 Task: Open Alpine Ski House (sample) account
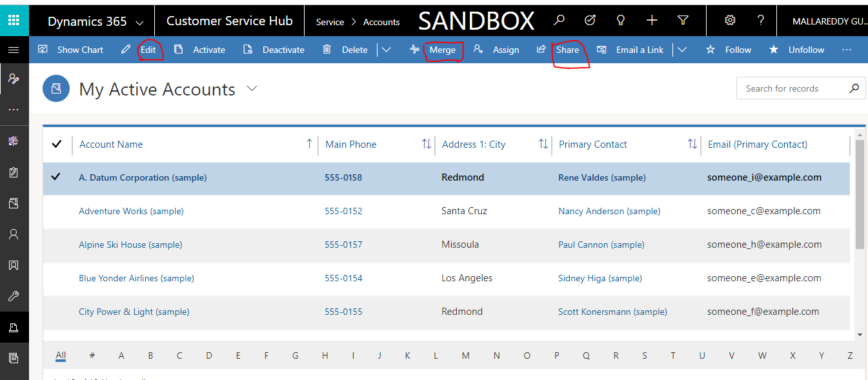tap(130, 245)
